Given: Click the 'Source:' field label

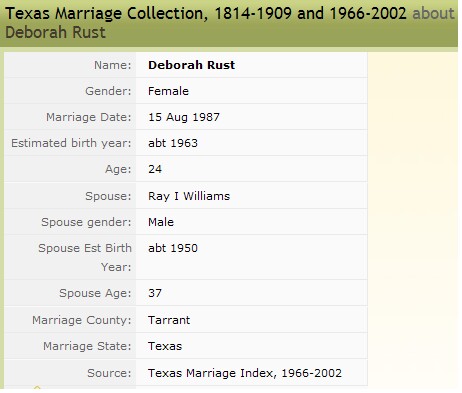Looking at the screenshot, I should 109,373.
